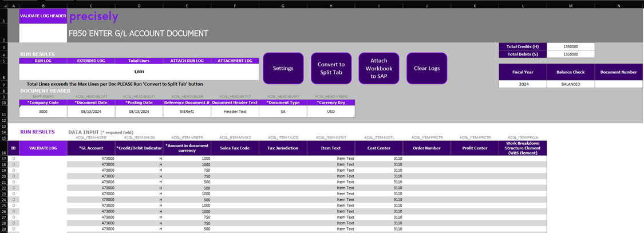Click the Fiscal Year cell showing 2024

(x=523, y=84)
